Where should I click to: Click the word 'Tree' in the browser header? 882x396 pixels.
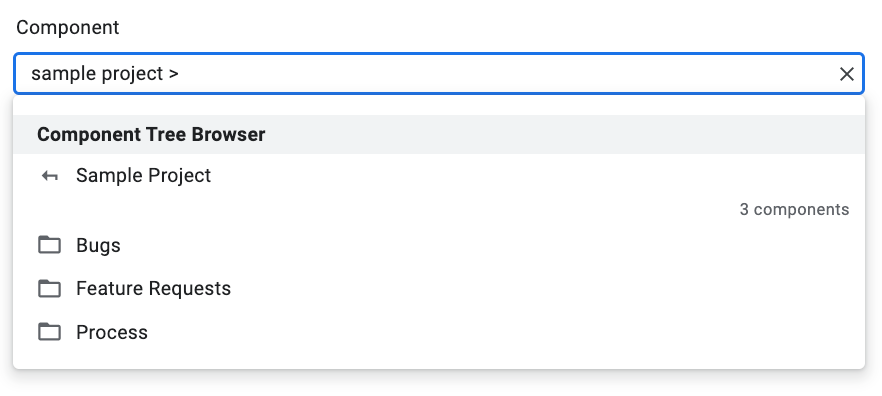point(166,134)
